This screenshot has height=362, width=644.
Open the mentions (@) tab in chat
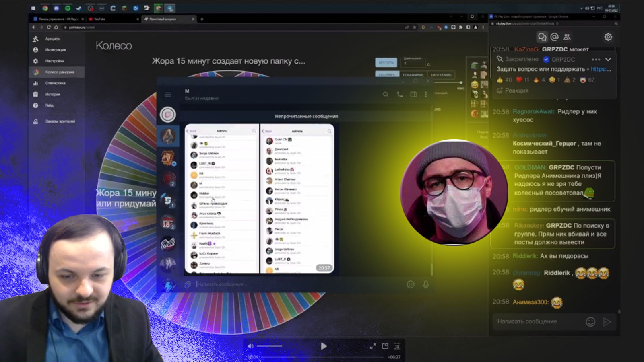pyautogui.click(x=554, y=37)
